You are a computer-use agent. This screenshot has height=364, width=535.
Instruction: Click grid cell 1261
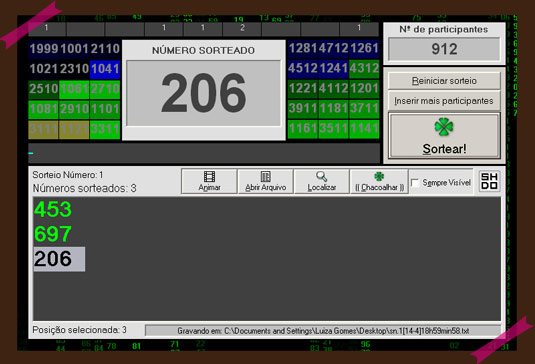(x=364, y=48)
